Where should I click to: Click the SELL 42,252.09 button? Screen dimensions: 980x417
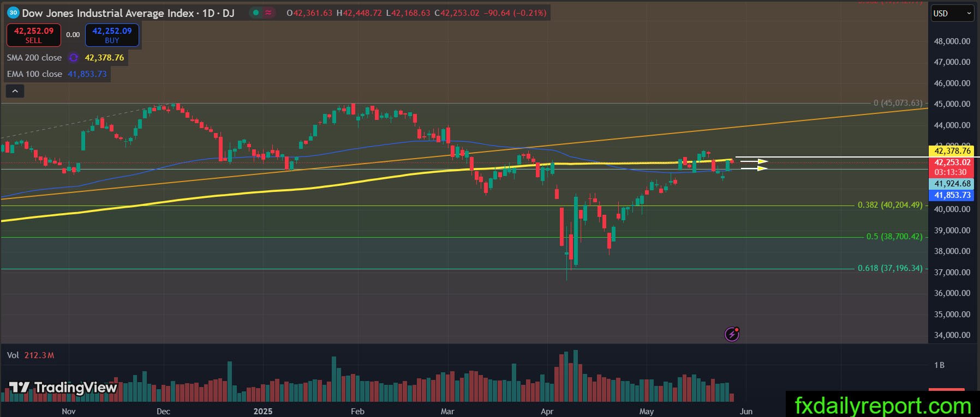(34, 35)
